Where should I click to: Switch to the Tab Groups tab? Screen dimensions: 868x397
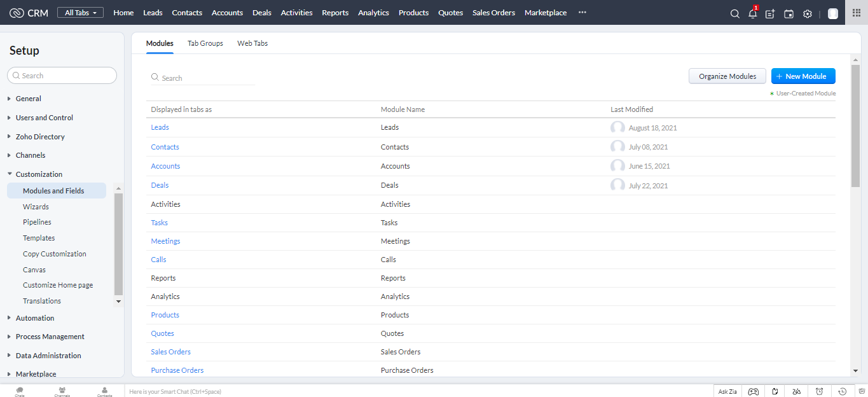[205, 43]
